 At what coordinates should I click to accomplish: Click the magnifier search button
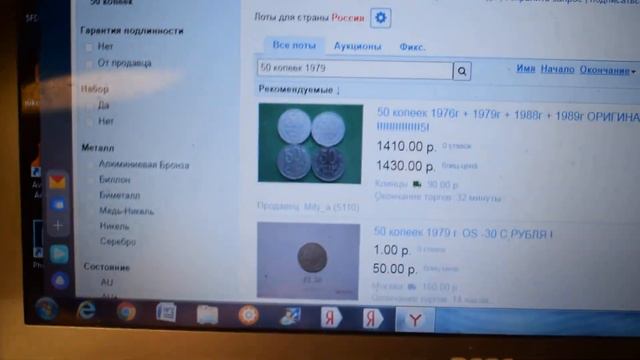[x=462, y=71]
